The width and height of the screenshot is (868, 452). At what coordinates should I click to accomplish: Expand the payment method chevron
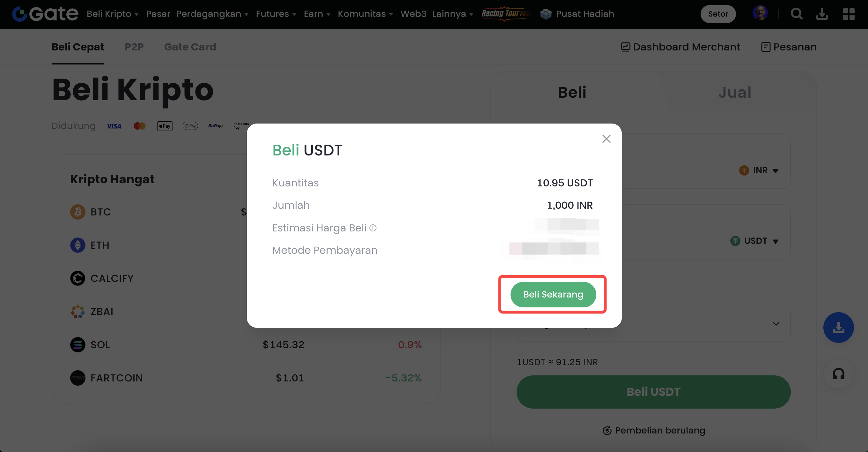[x=776, y=324]
